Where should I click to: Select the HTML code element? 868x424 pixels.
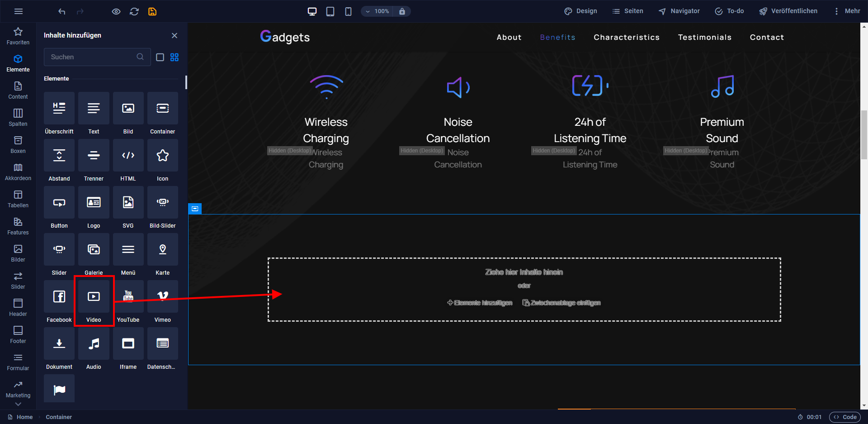point(128,160)
